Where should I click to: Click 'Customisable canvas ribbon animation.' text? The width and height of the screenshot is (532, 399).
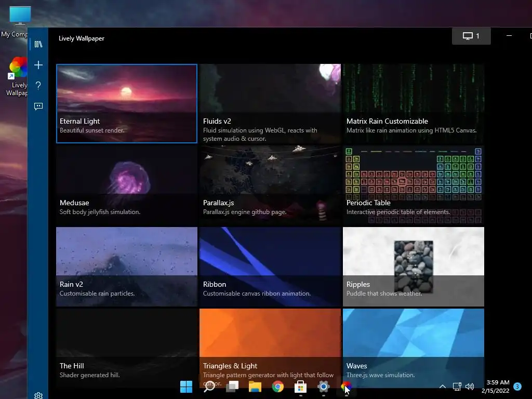257,294
